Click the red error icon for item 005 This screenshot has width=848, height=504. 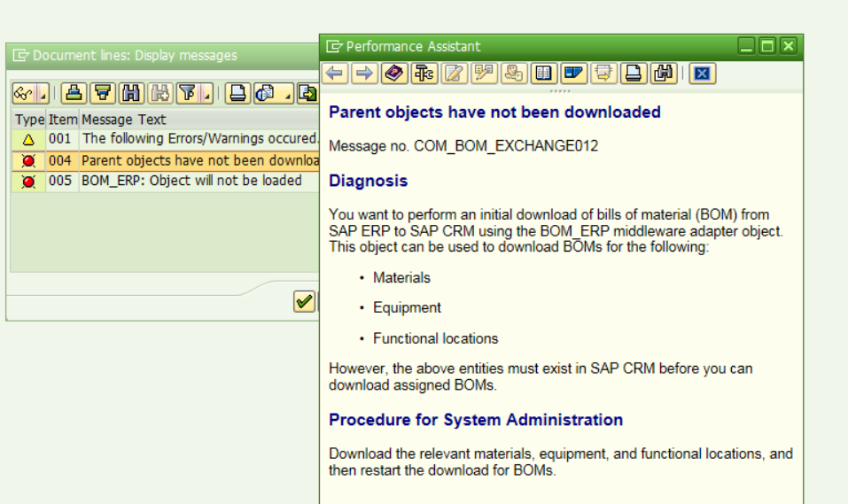[28, 182]
